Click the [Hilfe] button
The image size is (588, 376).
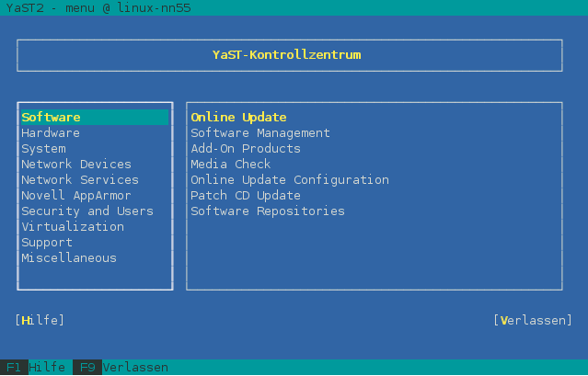[x=40, y=320]
